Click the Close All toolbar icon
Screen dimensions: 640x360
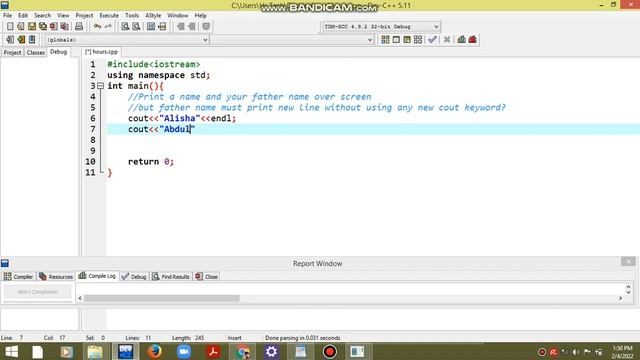[64, 27]
